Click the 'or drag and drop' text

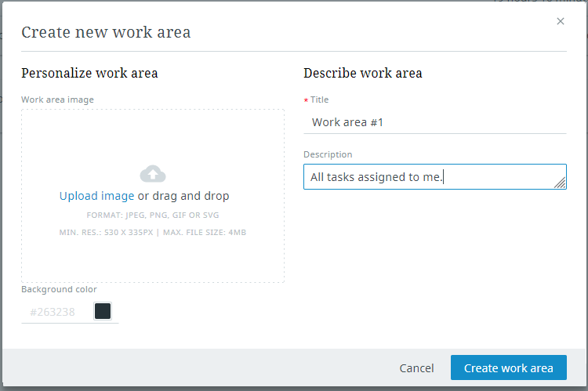184,196
